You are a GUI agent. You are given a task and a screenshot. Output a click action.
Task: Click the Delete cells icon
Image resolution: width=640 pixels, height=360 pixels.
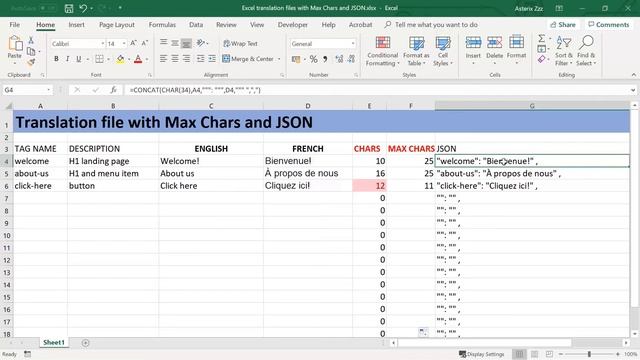click(494, 42)
